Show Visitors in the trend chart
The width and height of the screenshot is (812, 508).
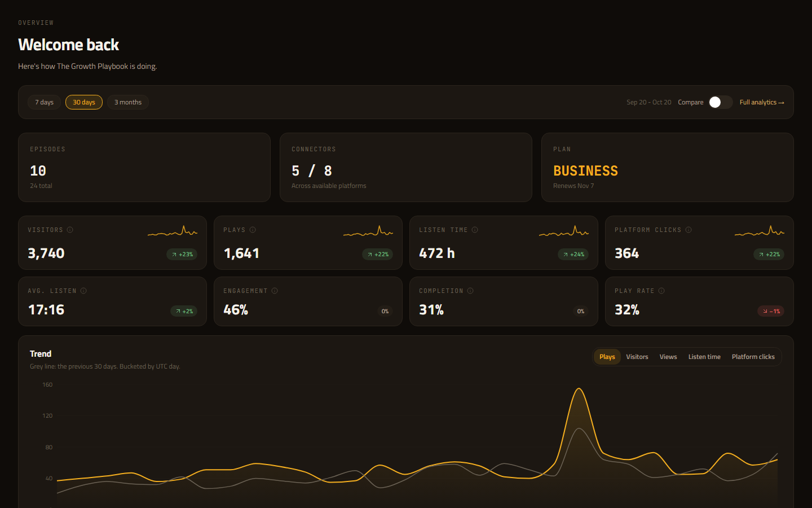pos(637,357)
